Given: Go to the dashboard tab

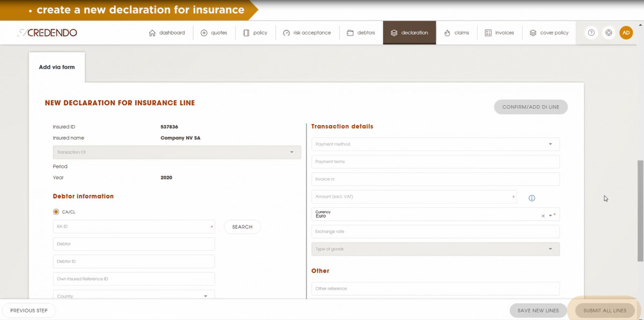Looking at the screenshot, I should (167, 33).
